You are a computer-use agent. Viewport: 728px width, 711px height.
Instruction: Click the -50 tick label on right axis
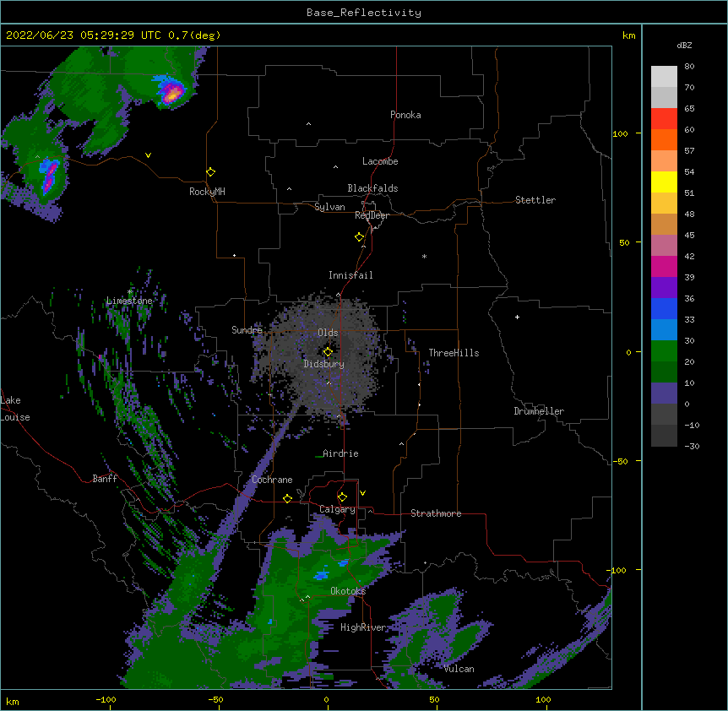click(620, 461)
